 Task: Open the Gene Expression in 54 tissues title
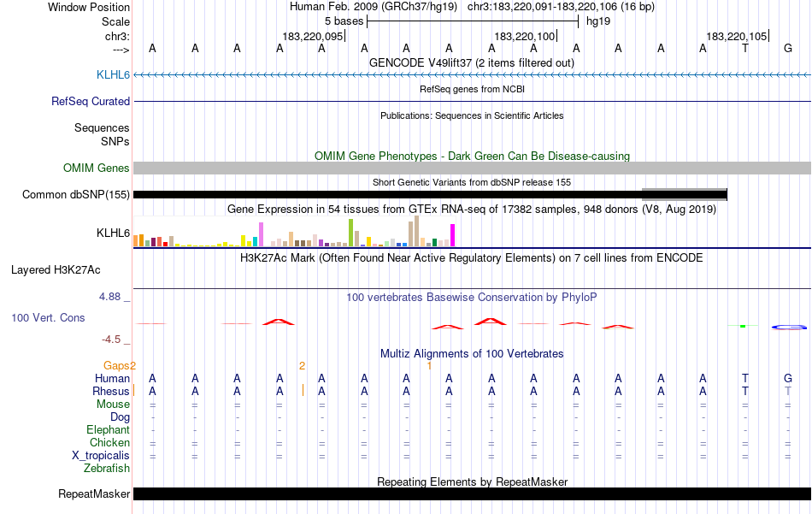(472, 210)
